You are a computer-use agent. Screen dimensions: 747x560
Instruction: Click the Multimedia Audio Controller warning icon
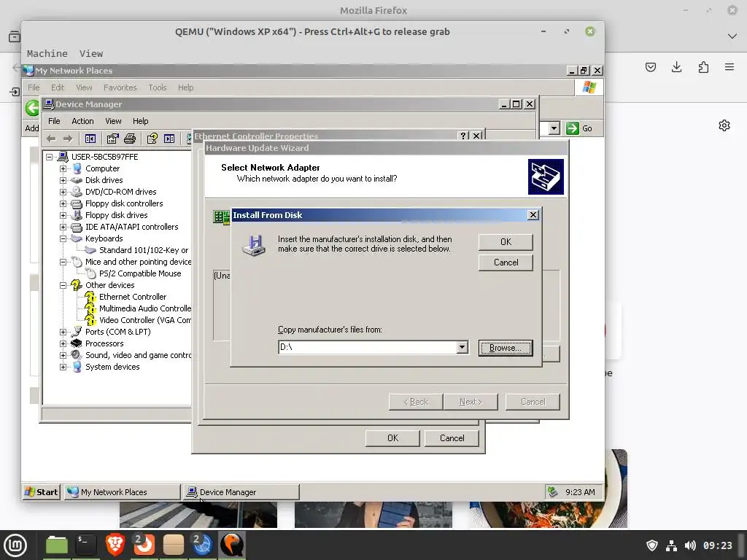click(x=90, y=308)
